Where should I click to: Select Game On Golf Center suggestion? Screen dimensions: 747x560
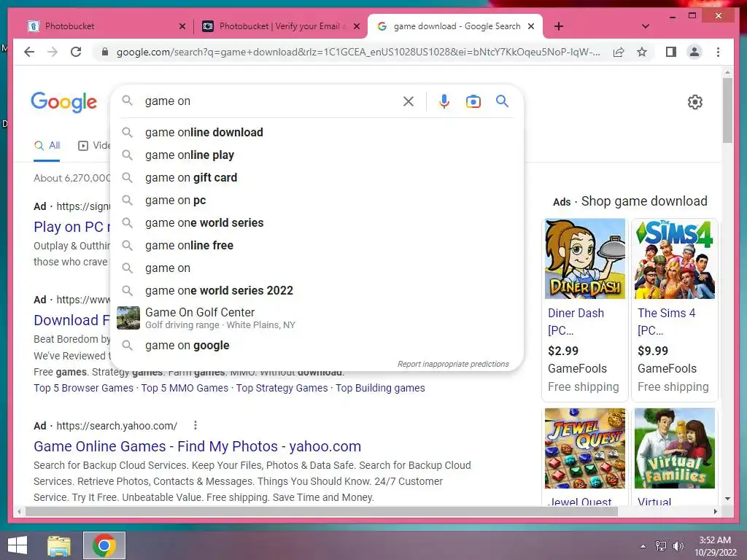[x=317, y=318]
